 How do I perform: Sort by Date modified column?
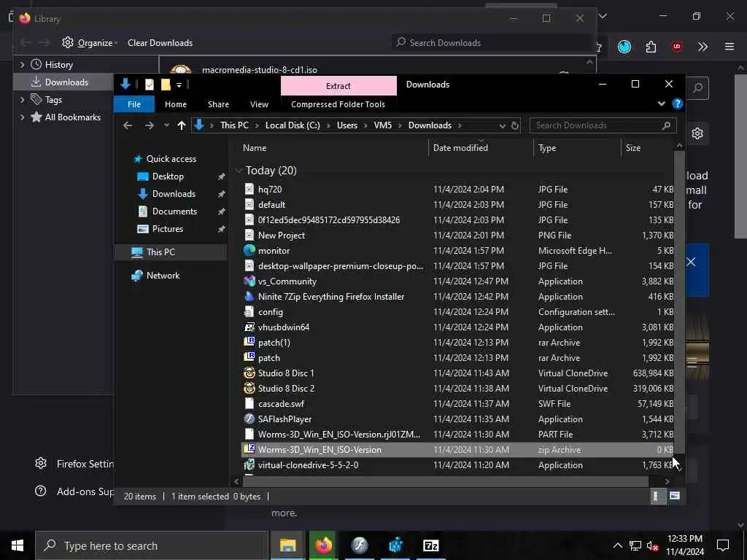pos(481,148)
